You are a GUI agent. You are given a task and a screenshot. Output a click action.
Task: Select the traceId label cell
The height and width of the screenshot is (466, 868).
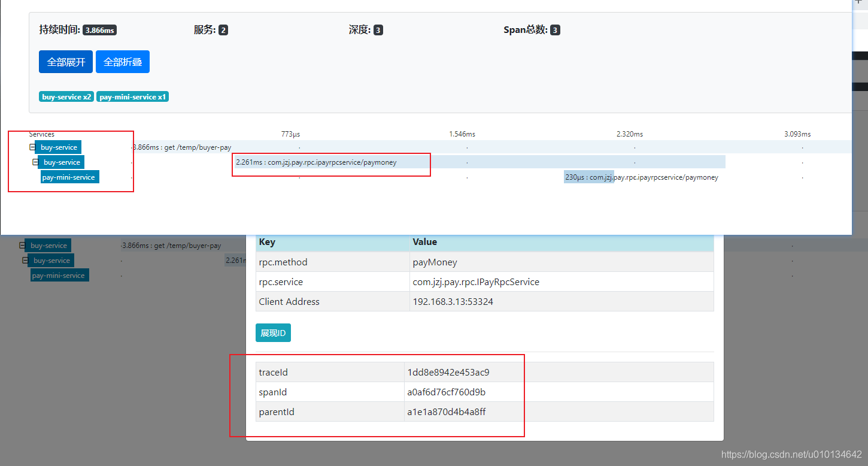coord(330,372)
